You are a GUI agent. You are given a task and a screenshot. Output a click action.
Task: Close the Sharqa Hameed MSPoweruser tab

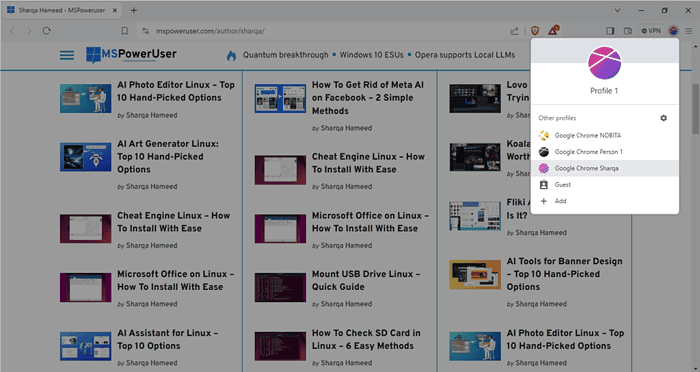coord(115,10)
